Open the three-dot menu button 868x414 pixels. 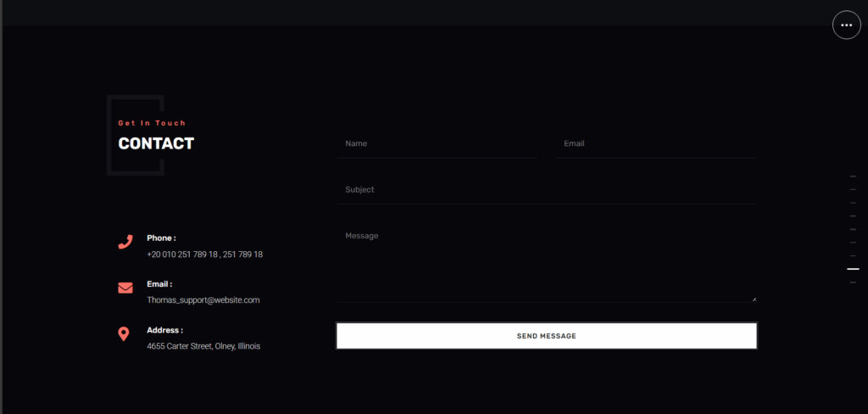[x=846, y=25]
